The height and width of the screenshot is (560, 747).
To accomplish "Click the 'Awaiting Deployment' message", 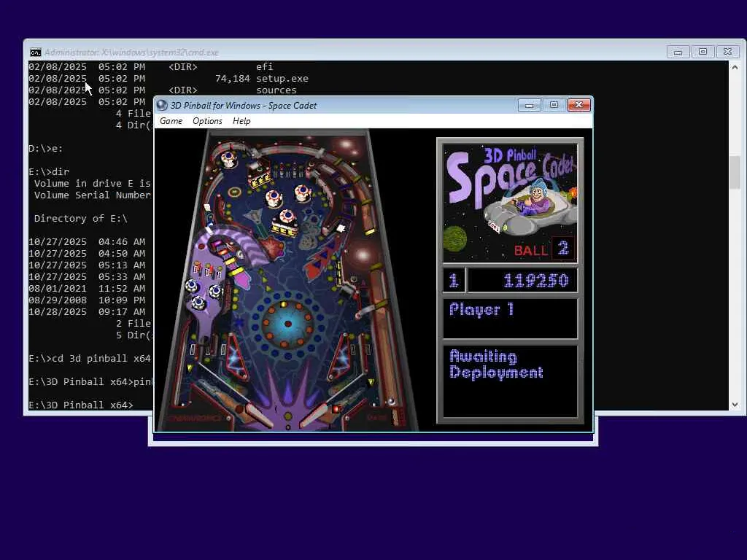I will pyautogui.click(x=496, y=365).
